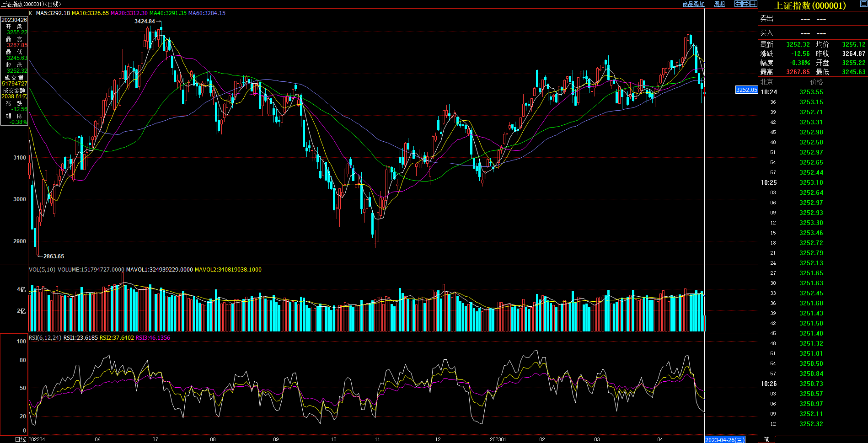
Task: Click the 价格 price column header
Action: [x=816, y=82]
